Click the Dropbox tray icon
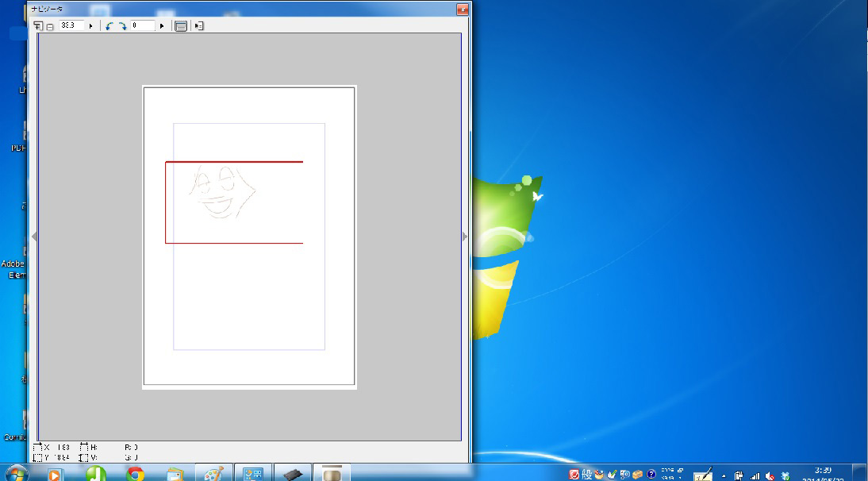The width and height of the screenshot is (868, 481). click(x=785, y=476)
